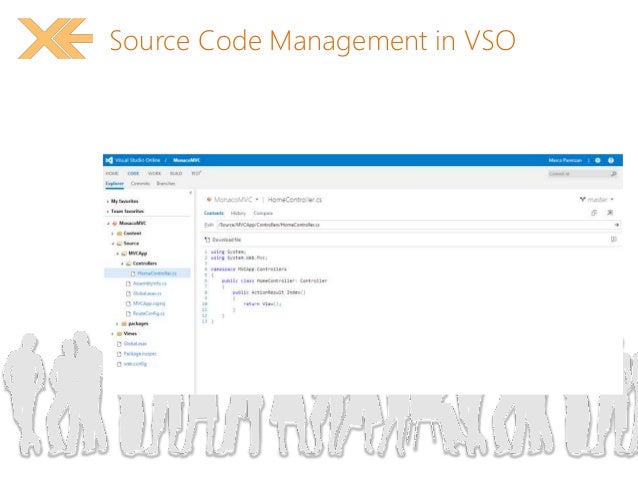Image resolution: width=638 pixels, height=479 pixels.
Task: Go to the CODE hub
Action: [133, 173]
